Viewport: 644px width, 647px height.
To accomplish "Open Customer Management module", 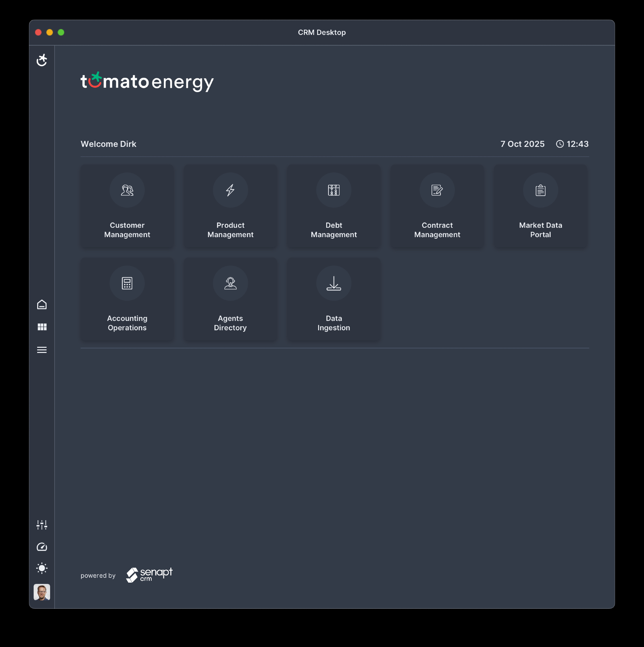I will click(x=127, y=206).
